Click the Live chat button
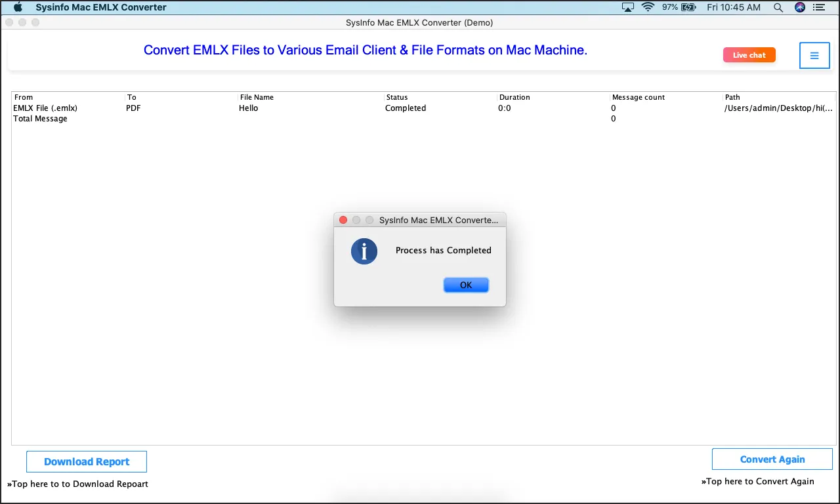 (749, 55)
